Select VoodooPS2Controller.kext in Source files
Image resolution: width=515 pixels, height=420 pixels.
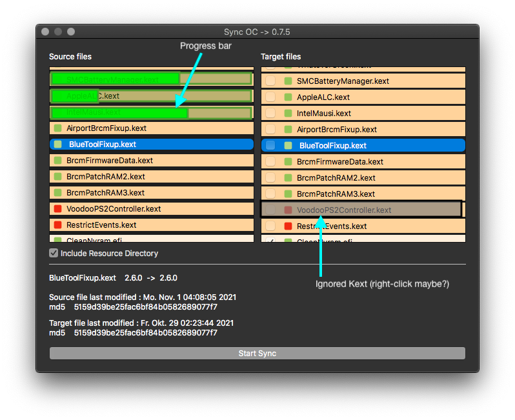coord(152,208)
